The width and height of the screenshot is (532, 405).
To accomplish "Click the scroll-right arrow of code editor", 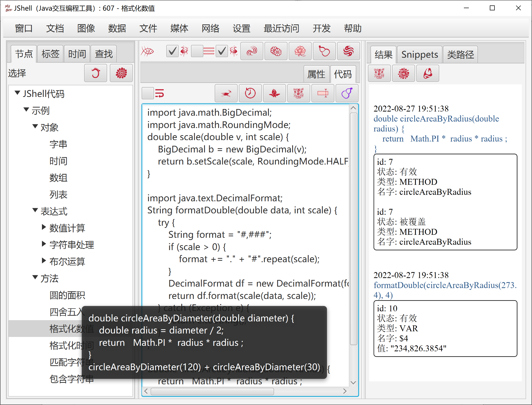I will [345, 391].
